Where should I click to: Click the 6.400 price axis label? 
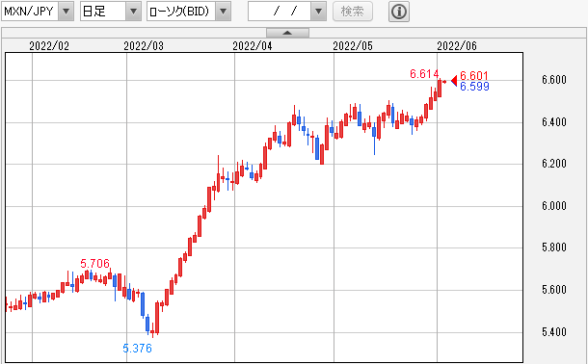[554, 122]
